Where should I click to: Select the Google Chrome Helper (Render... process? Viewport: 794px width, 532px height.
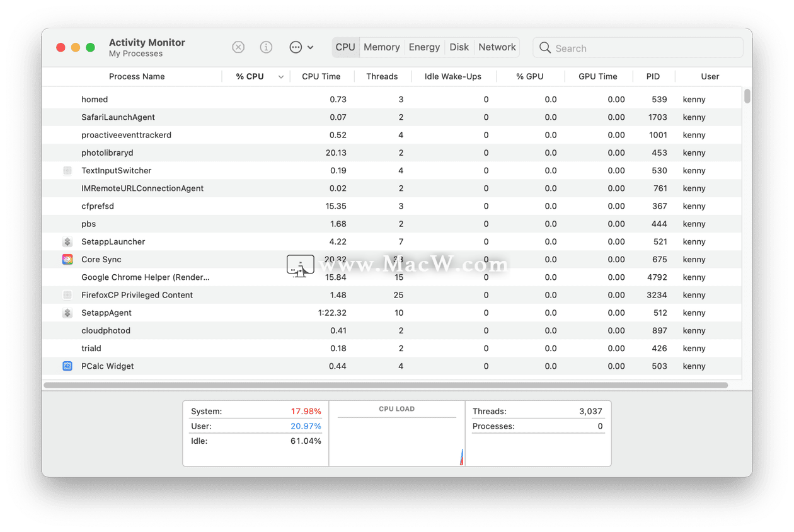146,277
